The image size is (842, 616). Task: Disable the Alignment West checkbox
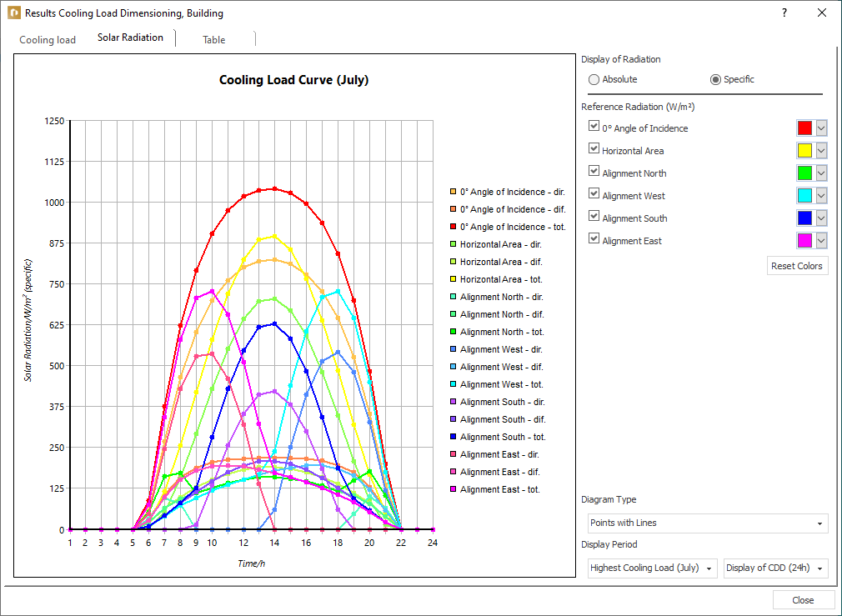(x=594, y=193)
